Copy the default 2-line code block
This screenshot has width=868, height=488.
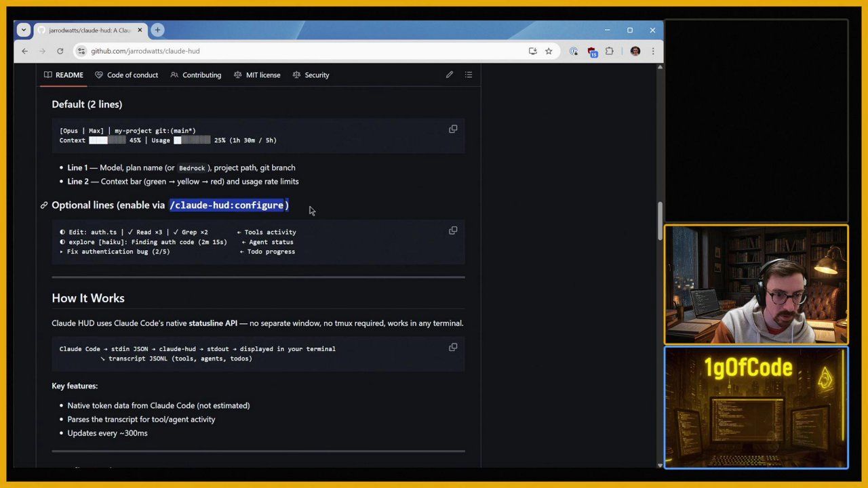coord(453,129)
